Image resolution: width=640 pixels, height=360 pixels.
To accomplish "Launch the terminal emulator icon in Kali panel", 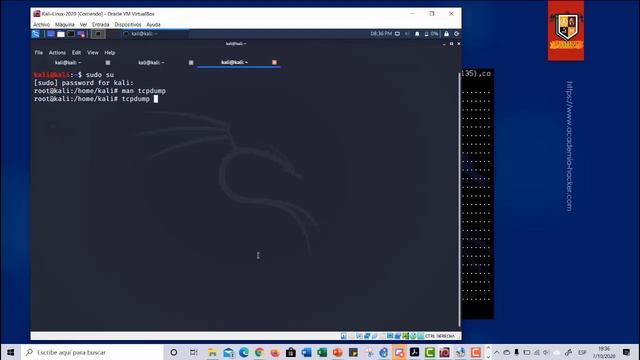I will click(71, 34).
